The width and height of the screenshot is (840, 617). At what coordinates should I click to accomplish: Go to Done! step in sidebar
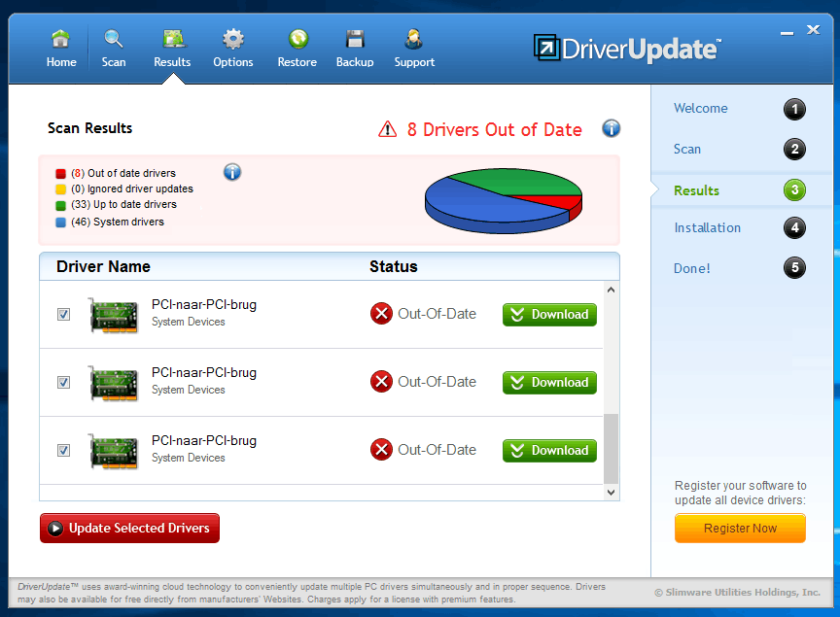(691, 268)
